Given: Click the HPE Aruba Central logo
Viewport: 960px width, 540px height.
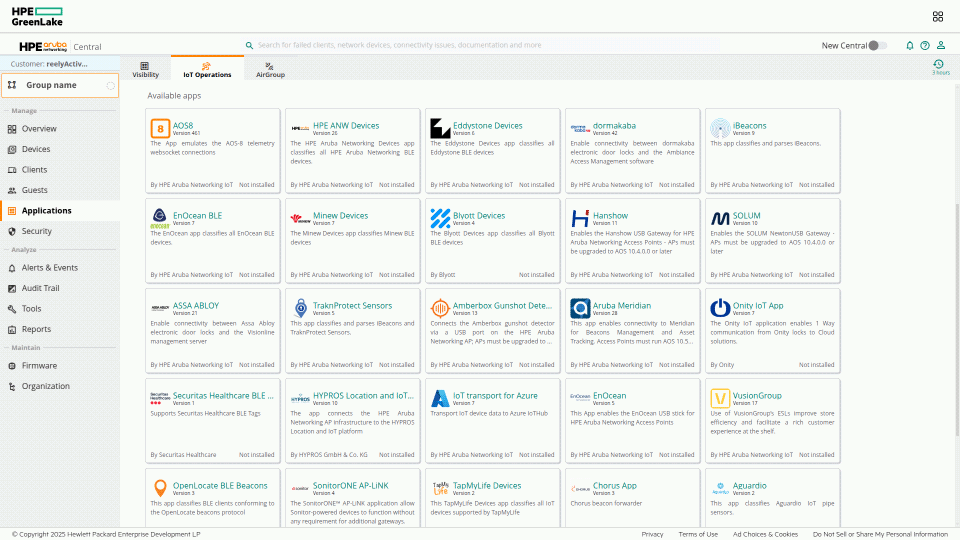Looking at the screenshot, I should coord(60,47).
